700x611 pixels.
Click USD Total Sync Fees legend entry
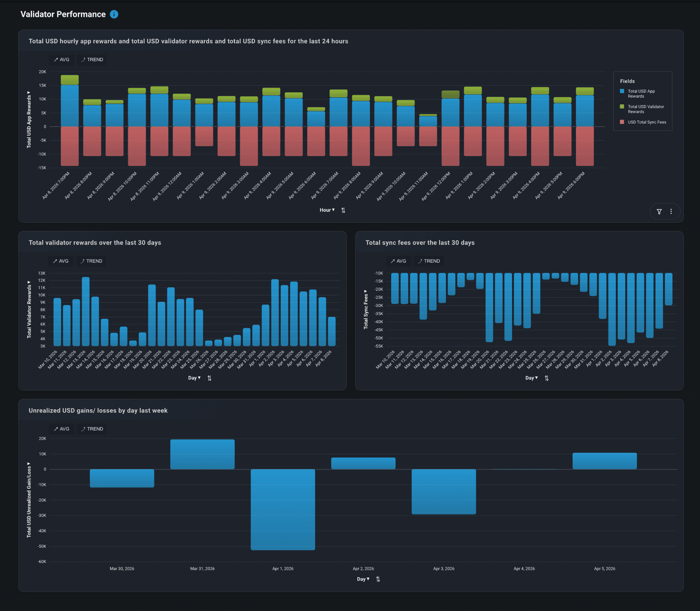(647, 122)
